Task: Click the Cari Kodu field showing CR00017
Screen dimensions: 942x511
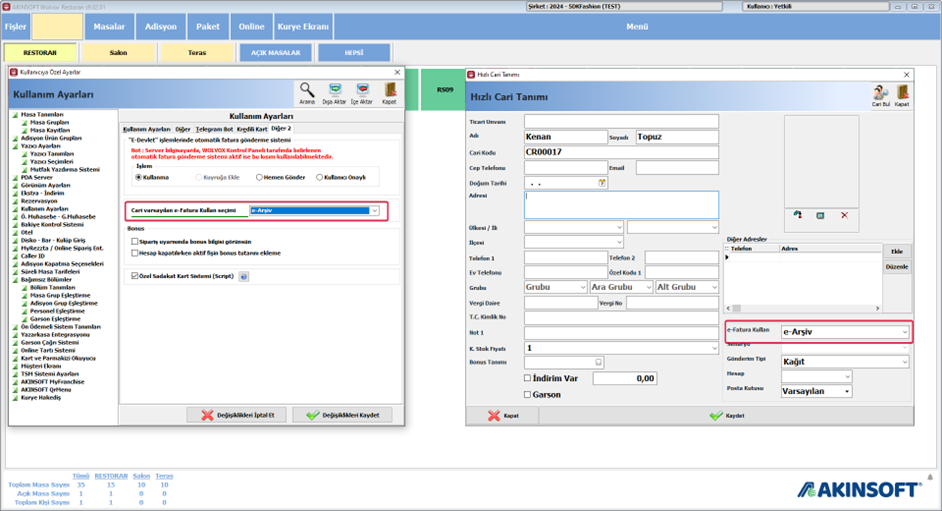Action: [x=621, y=152]
